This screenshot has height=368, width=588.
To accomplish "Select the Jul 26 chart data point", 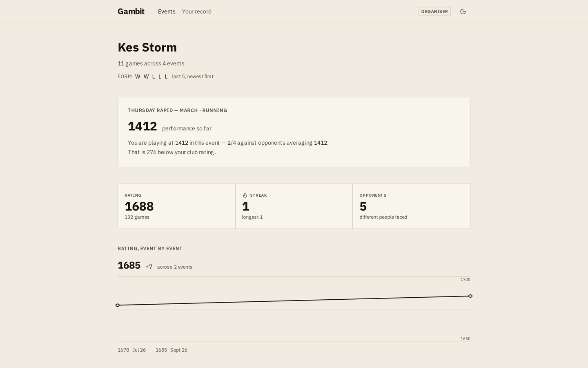I will pyautogui.click(x=118, y=305).
